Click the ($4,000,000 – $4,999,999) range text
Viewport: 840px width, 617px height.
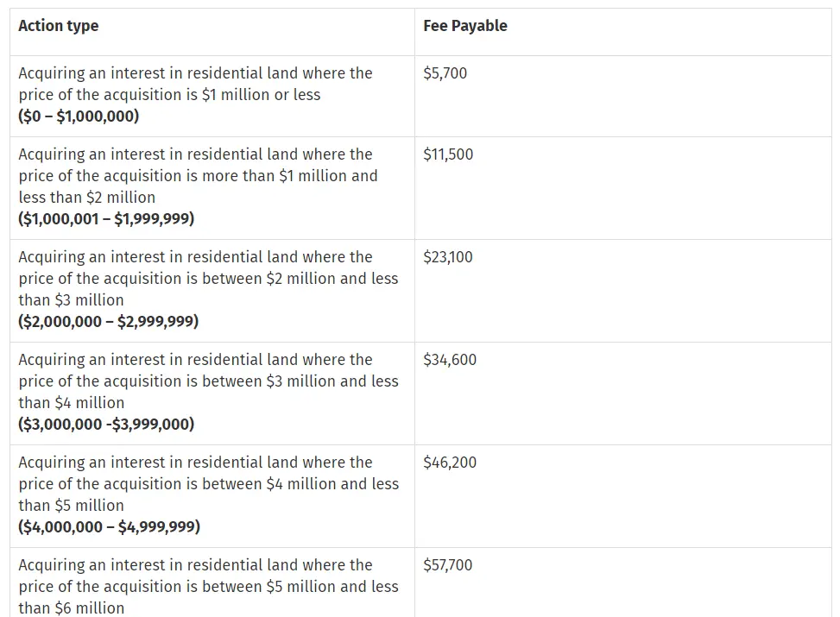coord(110,527)
